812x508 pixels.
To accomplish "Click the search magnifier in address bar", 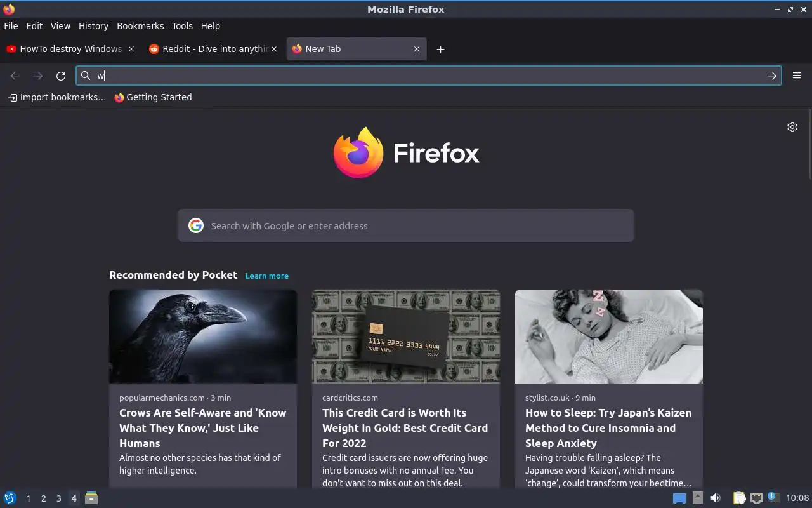I will [86, 76].
